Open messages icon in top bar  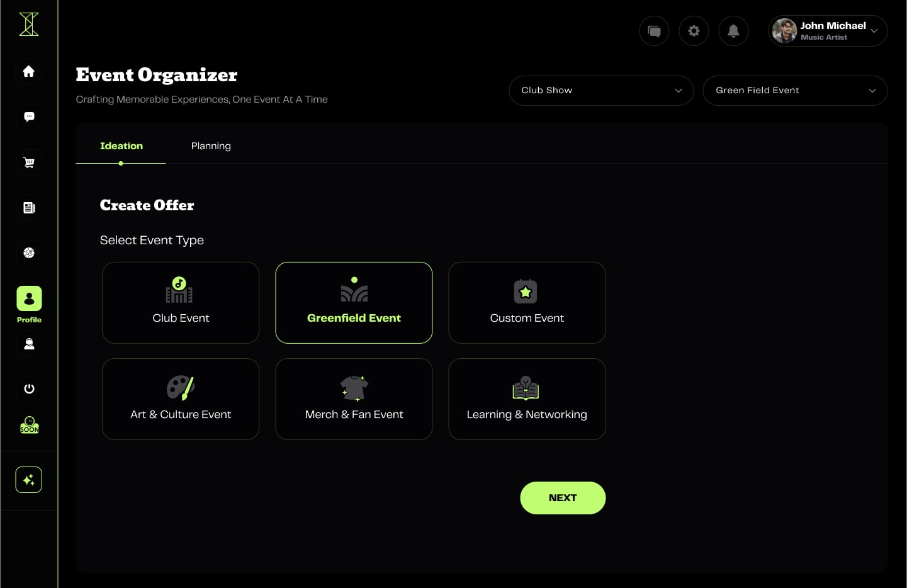pos(654,31)
